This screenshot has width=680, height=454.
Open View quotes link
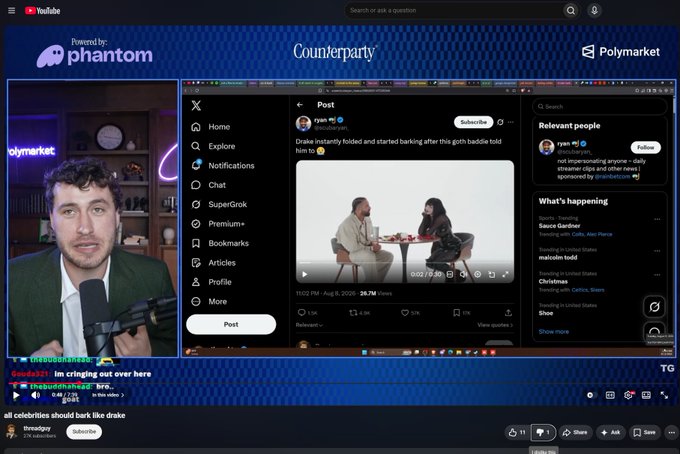[x=495, y=325]
